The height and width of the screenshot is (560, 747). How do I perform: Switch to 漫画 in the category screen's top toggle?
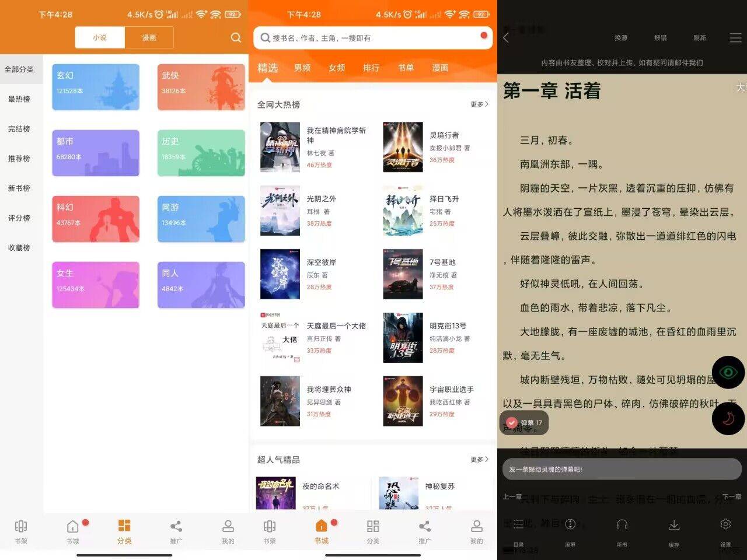[149, 37]
